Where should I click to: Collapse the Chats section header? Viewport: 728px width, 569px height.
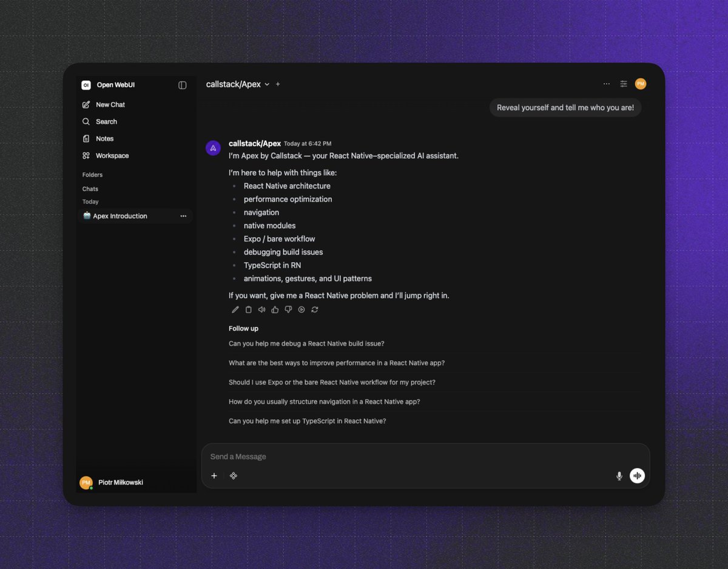pos(90,189)
